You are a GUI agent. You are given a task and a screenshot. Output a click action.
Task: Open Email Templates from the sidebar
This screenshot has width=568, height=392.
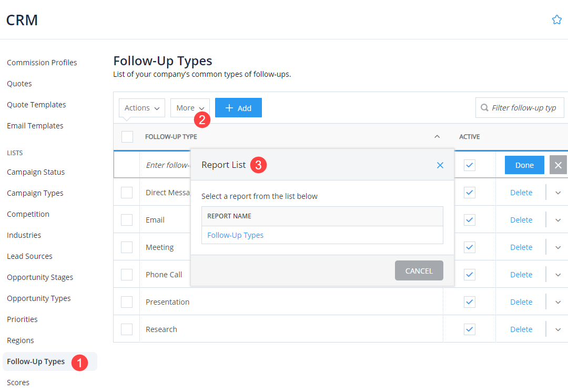pos(35,125)
